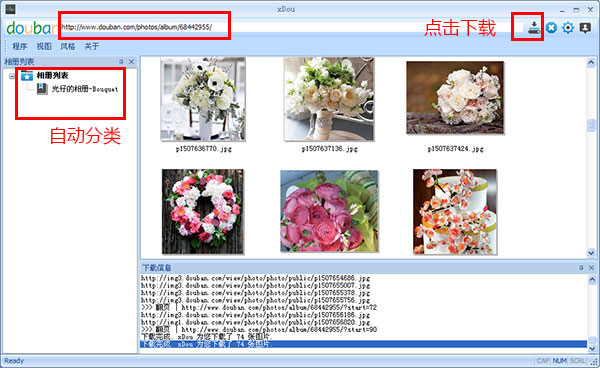The height and width of the screenshot is (368, 600).
Task: Open the 关于 menu
Action: coord(92,47)
